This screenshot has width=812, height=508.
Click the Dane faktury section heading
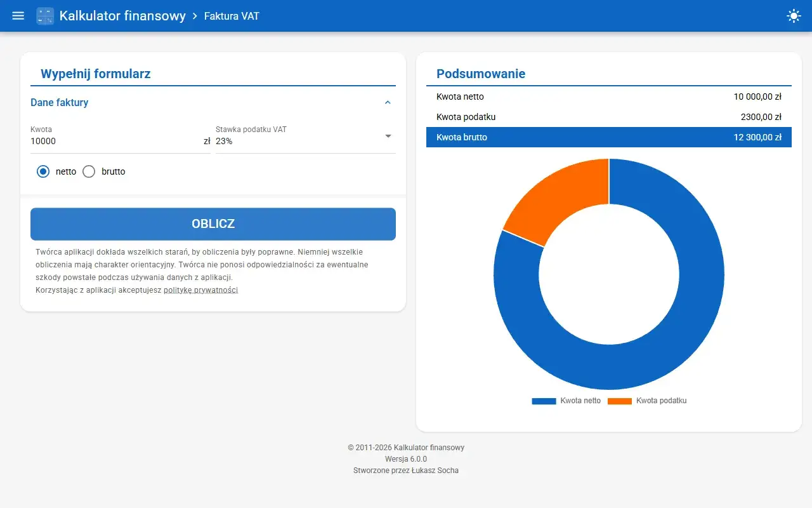pos(60,103)
